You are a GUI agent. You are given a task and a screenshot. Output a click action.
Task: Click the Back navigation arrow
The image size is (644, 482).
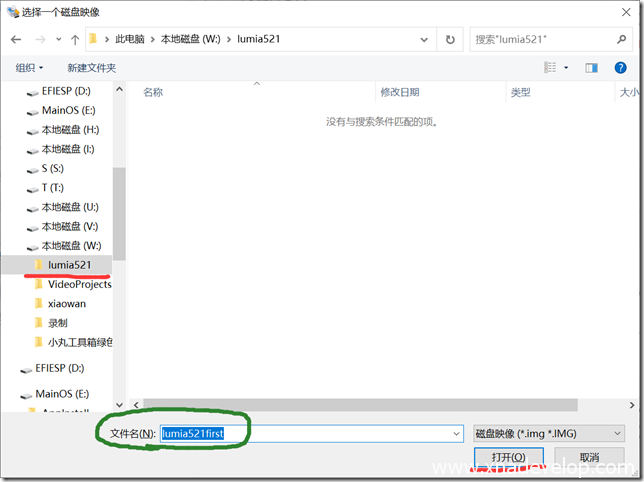pyautogui.click(x=16, y=39)
